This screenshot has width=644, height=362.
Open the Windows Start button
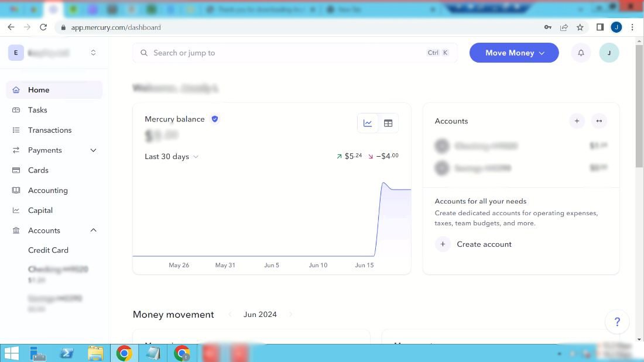[11, 353]
